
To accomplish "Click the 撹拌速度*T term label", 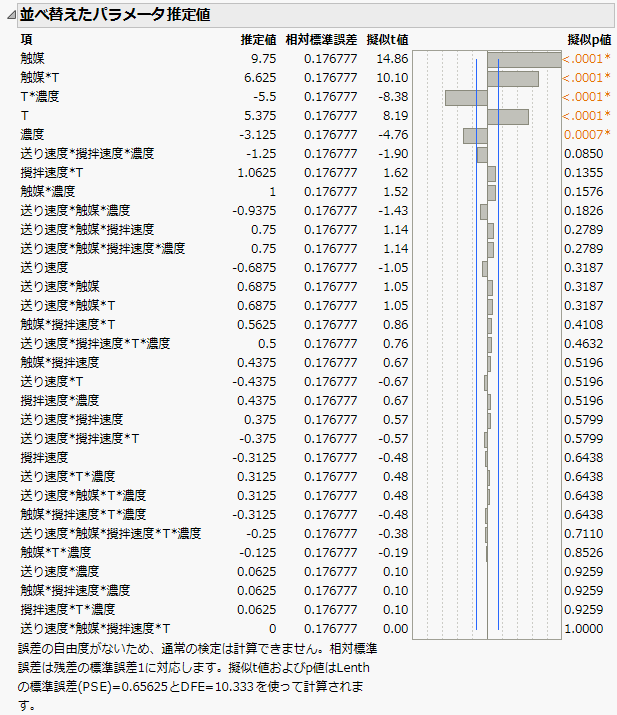I will point(52,173).
